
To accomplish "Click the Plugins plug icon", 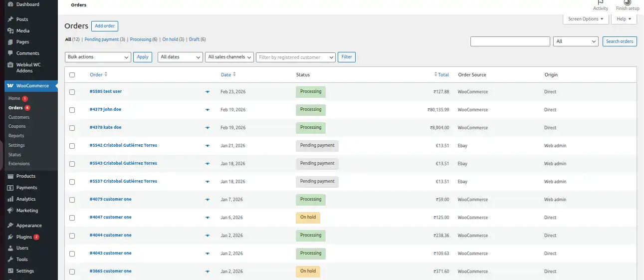I will tap(10, 237).
